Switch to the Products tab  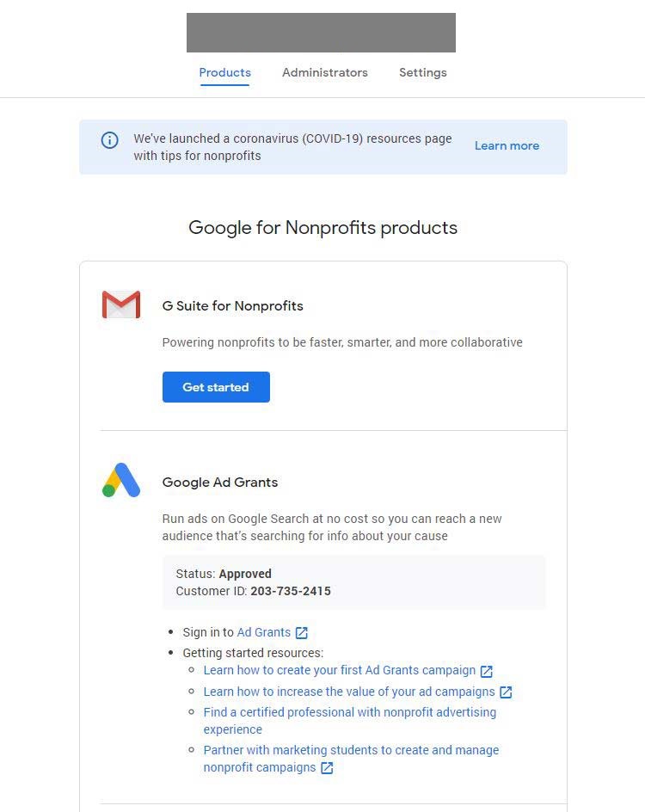224,73
